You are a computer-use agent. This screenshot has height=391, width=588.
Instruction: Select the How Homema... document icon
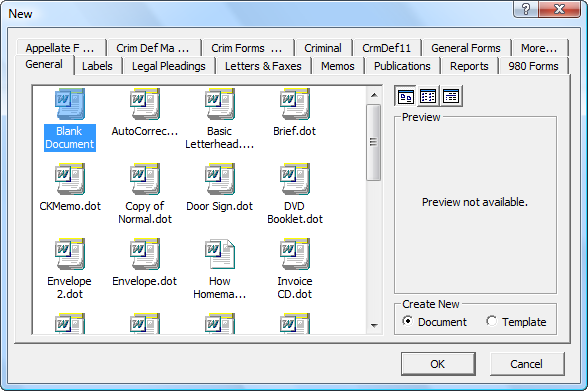[x=220, y=254]
